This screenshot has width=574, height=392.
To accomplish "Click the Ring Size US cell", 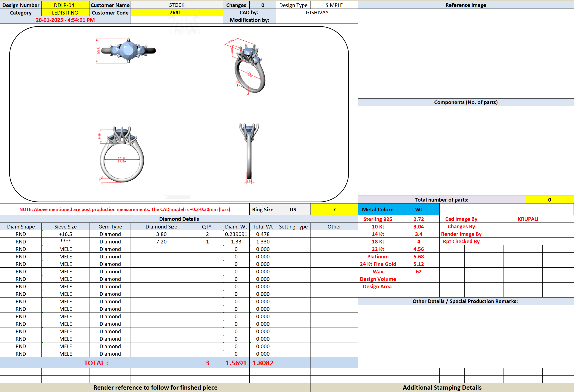I will click(x=293, y=209).
